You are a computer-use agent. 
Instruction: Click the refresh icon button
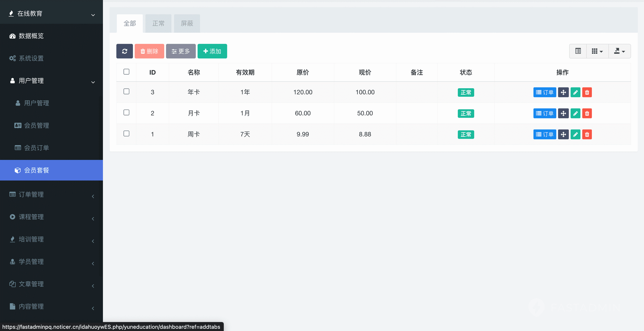coord(125,51)
